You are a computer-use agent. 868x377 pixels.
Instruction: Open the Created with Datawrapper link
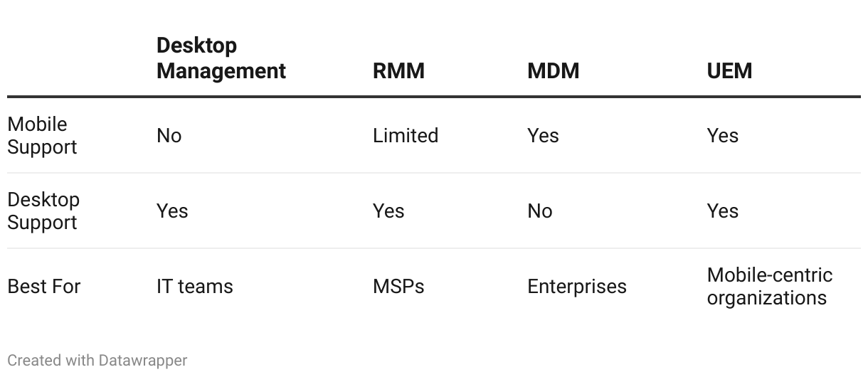pos(97,361)
